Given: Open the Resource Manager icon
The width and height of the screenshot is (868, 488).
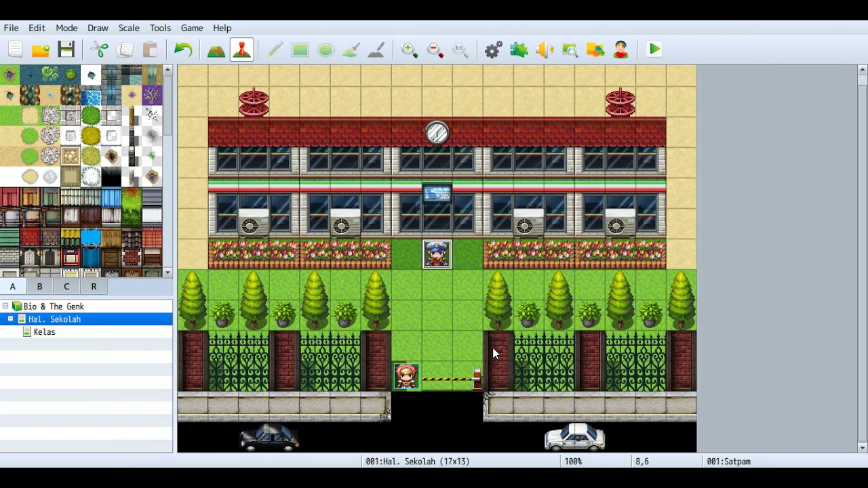Looking at the screenshot, I should [x=595, y=49].
